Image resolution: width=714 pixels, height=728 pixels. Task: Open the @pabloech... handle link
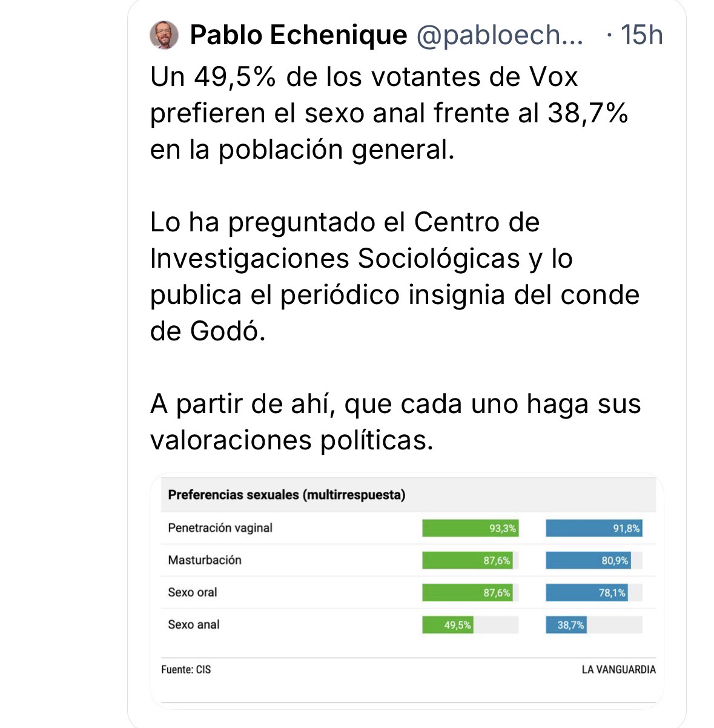pyautogui.click(x=500, y=35)
